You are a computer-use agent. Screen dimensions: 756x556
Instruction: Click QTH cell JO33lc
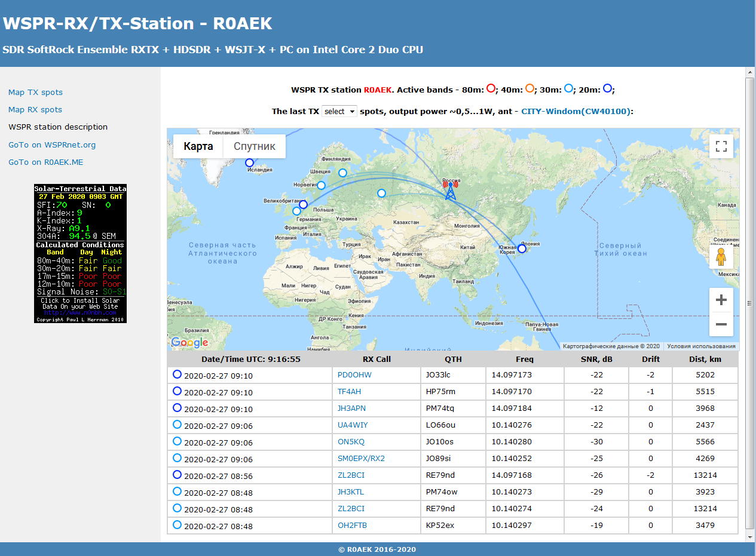pyautogui.click(x=453, y=375)
